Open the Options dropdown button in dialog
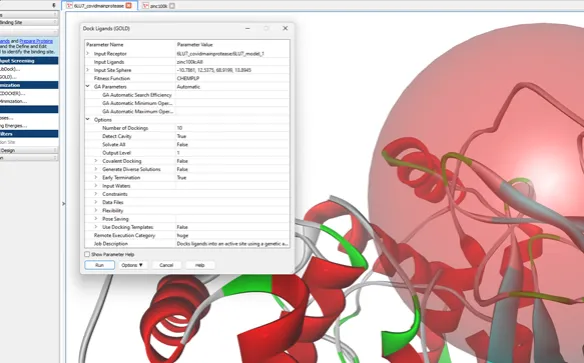 [x=132, y=265]
